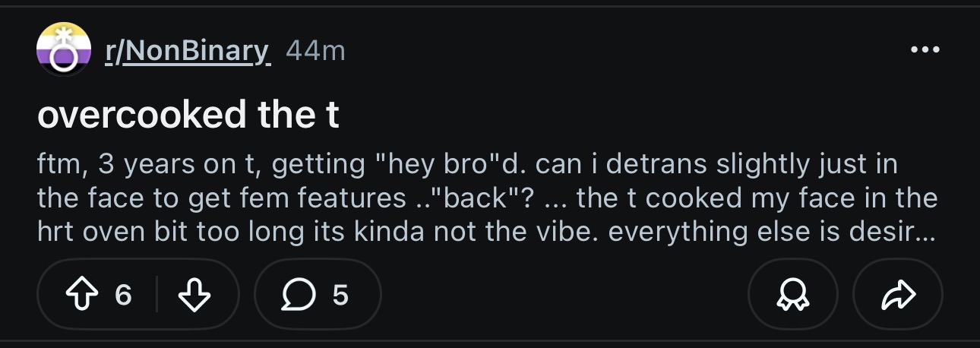Open the three-dot overflow menu
Viewport: 980px width, 348px height.
(x=925, y=50)
